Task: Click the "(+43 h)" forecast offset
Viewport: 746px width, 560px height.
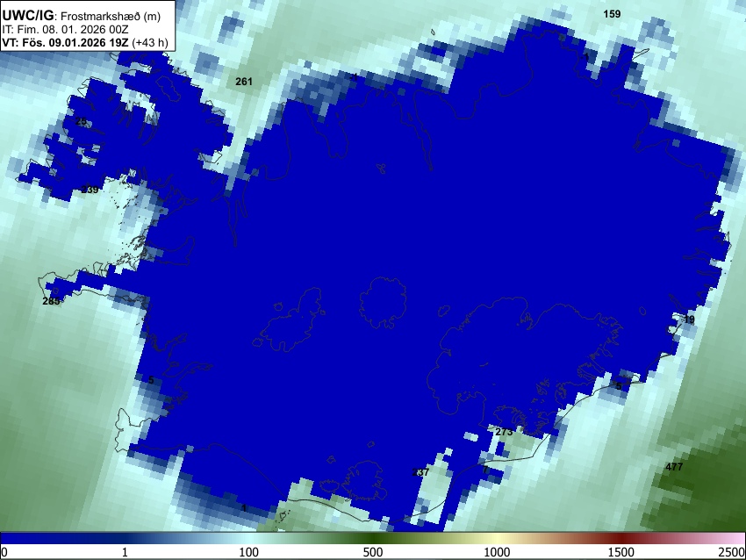Action: [150, 42]
